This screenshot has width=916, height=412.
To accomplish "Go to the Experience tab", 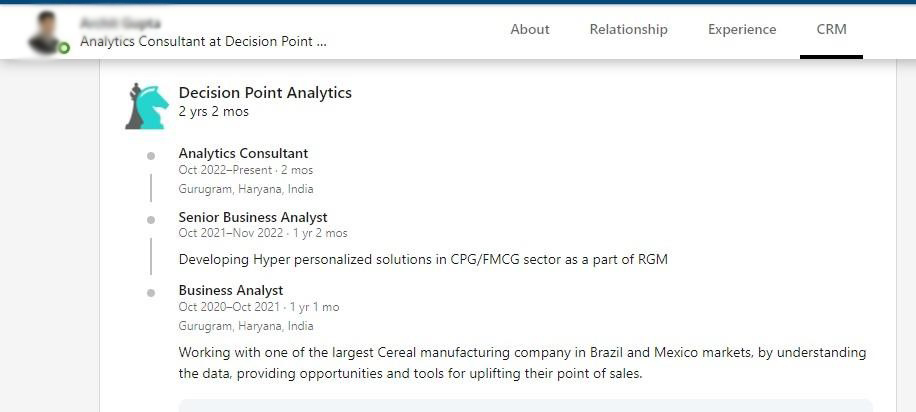I will click(x=742, y=29).
